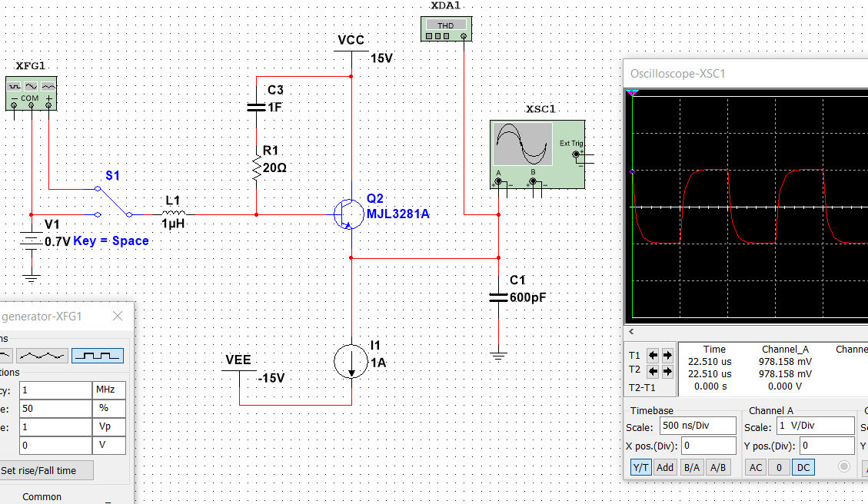This screenshot has height=504, width=868.
Task: Select A/B display mode
Action: coord(718,467)
